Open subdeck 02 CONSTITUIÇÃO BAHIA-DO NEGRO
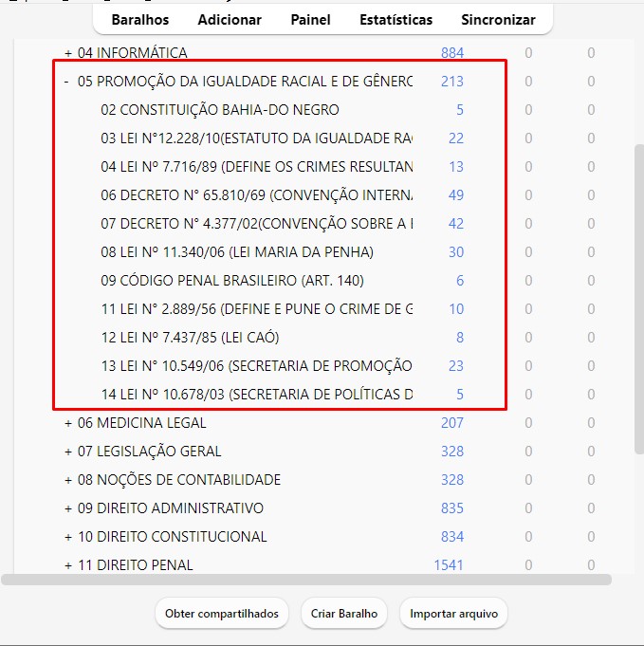Viewport: 644px width, 646px height. [220, 110]
